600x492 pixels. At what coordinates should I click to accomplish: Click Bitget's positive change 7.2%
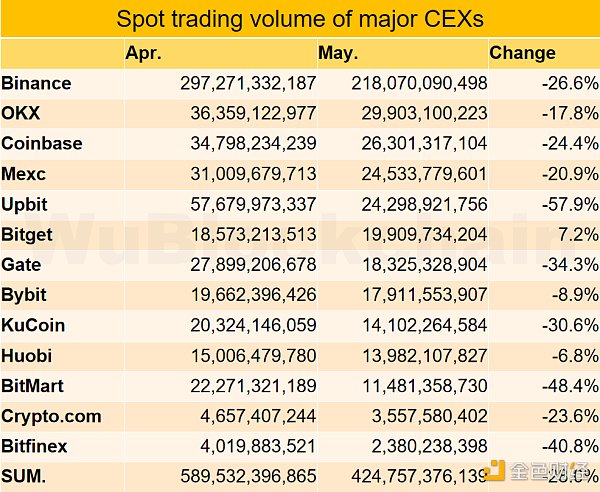(x=578, y=235)
